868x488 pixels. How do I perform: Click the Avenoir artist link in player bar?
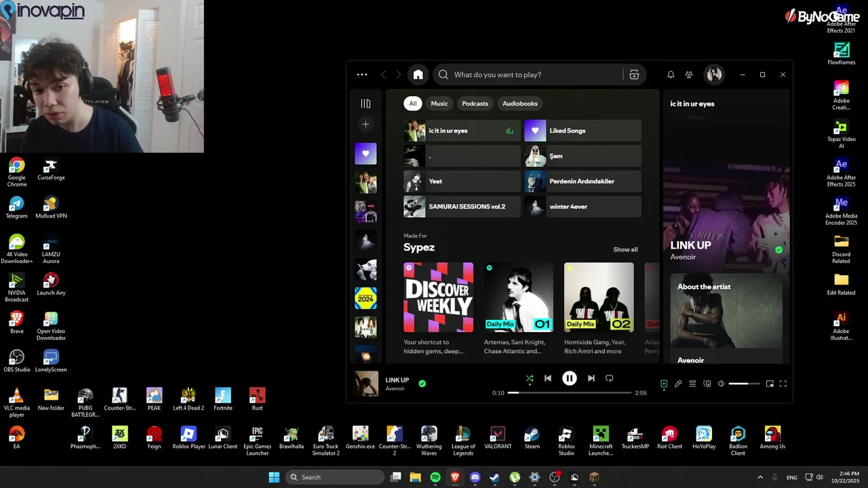pos(395,388)
